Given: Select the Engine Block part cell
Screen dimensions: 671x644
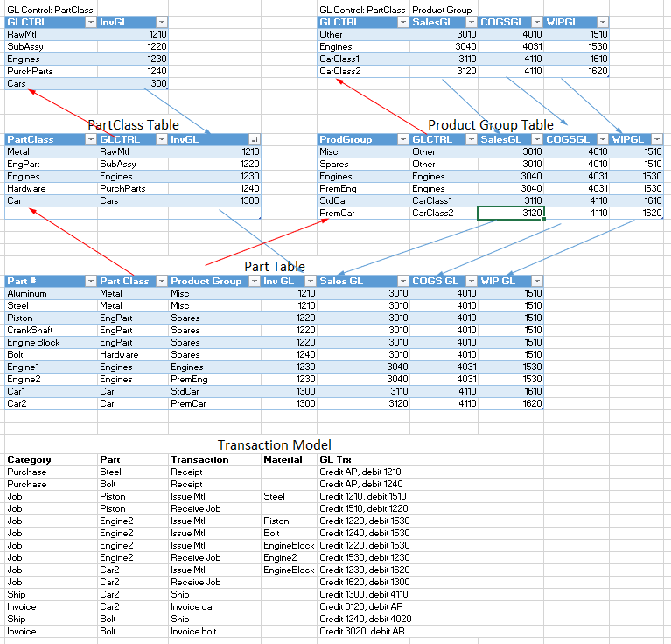Looking at the screenshot, I should click(51, 343).
